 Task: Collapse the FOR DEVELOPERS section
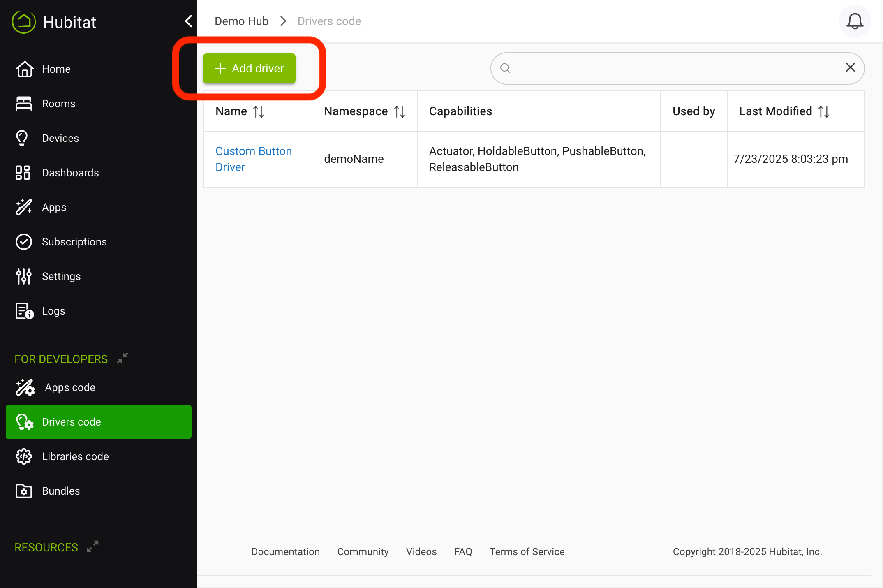pos(123,358)
